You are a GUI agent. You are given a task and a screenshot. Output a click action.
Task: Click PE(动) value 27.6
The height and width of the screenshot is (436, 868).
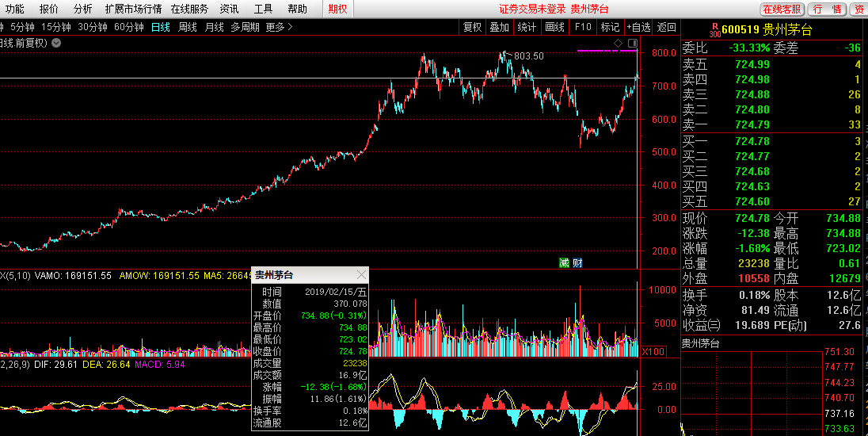coord(849,325)
